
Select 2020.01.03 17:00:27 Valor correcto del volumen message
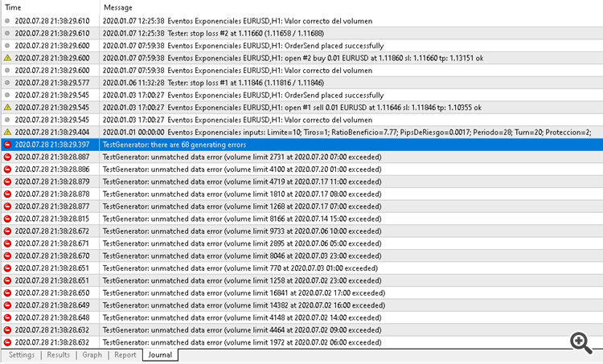click(238, 120)
